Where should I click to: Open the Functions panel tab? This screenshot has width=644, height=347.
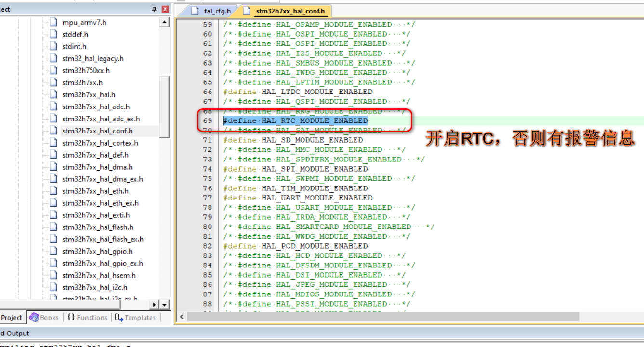click(x=87, y=318)
